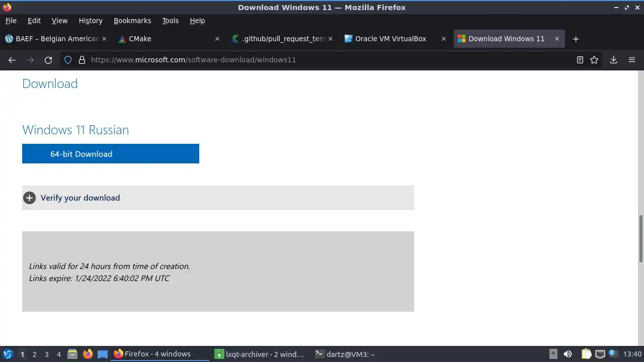Open the Edit menu
Image resolution: width=644 pixels, height=362 pixels.
[34, 21]
